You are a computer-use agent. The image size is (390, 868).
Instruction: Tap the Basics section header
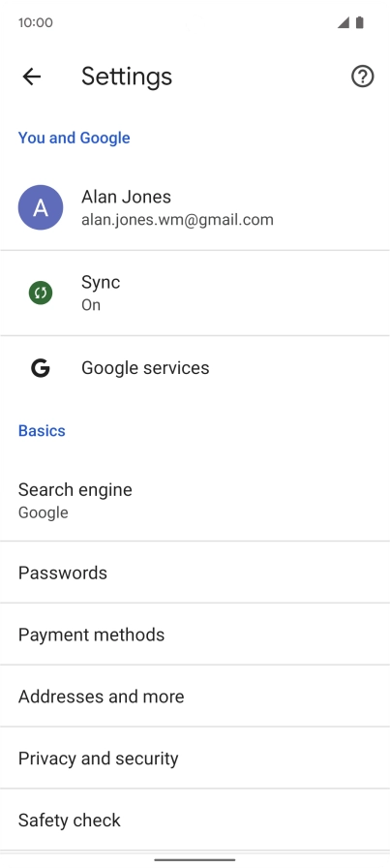[42, 431]
